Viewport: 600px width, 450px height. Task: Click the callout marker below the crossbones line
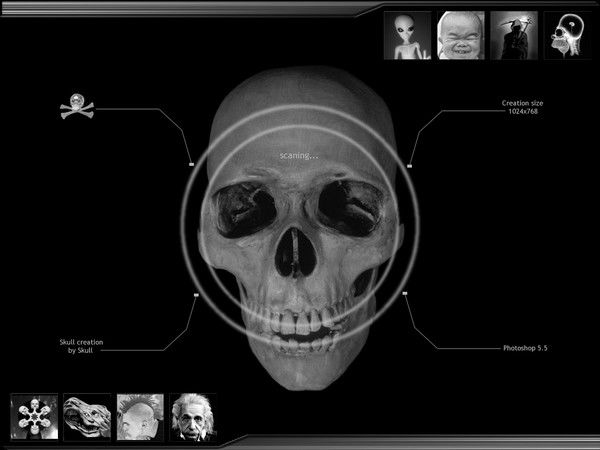click(x=190, y=163)
